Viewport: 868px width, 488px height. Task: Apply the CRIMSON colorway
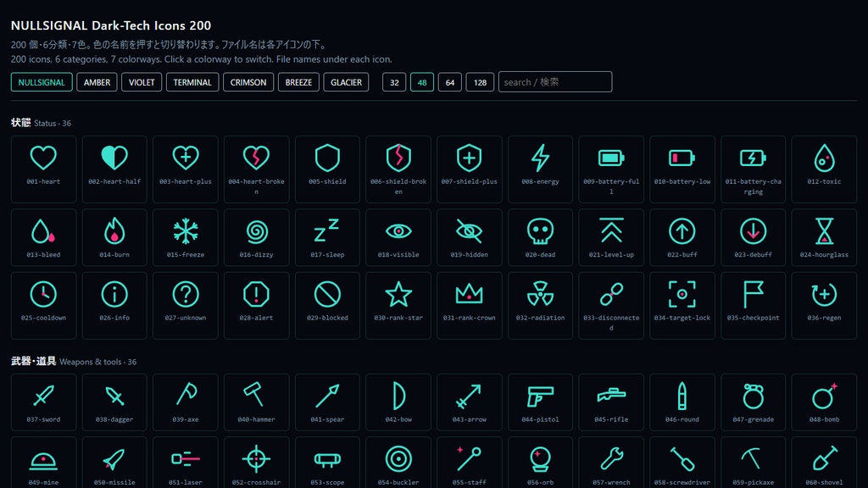tap(248, 82)
